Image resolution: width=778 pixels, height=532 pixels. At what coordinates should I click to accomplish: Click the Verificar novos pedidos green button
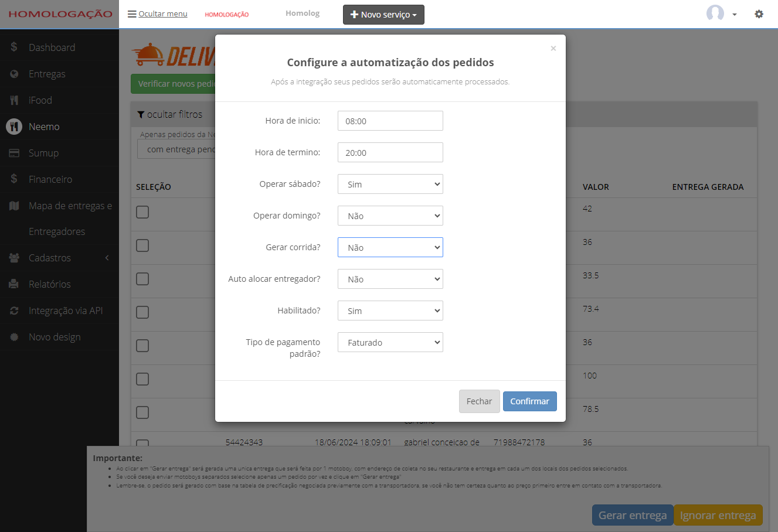pos(173,84)
